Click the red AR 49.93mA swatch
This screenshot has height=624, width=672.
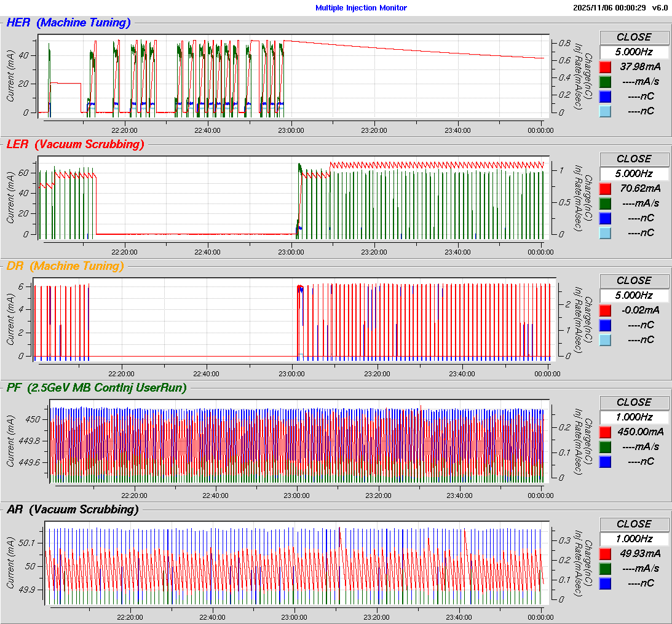point(606,554)
